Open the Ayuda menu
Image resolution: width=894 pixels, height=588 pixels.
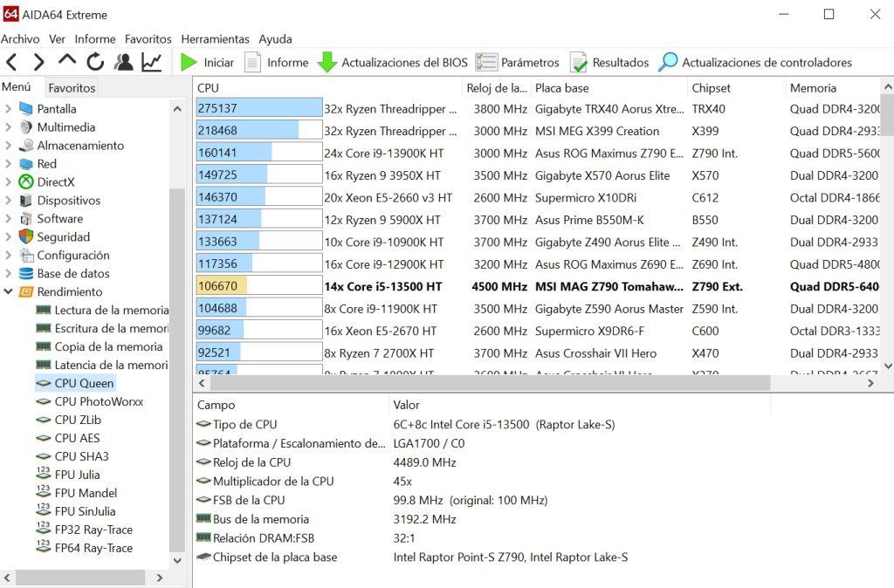pos(275,38)
